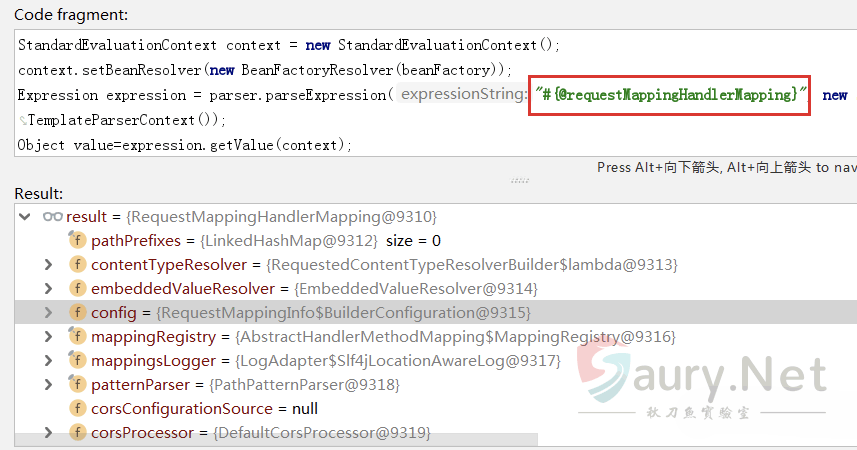Viewport: 857px width, 450px height.
Task: Click the soft-wrap icon before TemplateParserContext
Action: tap(23, 121)
